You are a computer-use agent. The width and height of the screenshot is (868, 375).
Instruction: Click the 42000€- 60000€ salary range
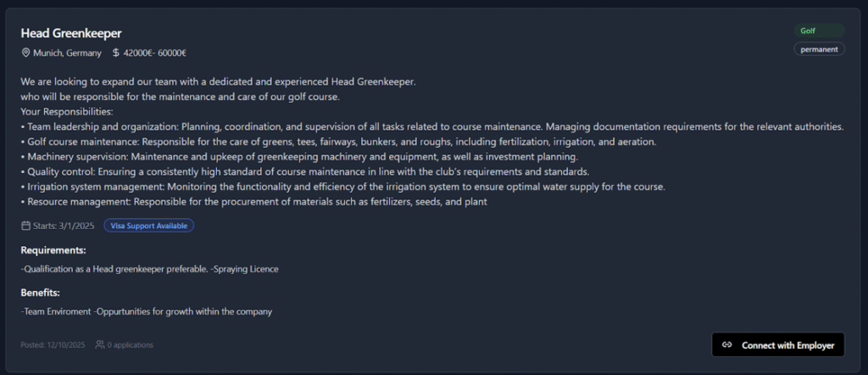pyautogui.click(x=155, y=53)
